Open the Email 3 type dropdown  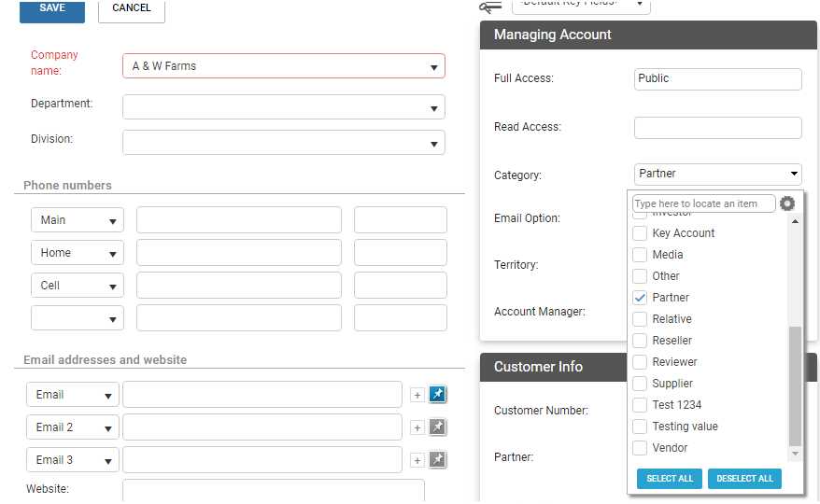click(73, 460)
